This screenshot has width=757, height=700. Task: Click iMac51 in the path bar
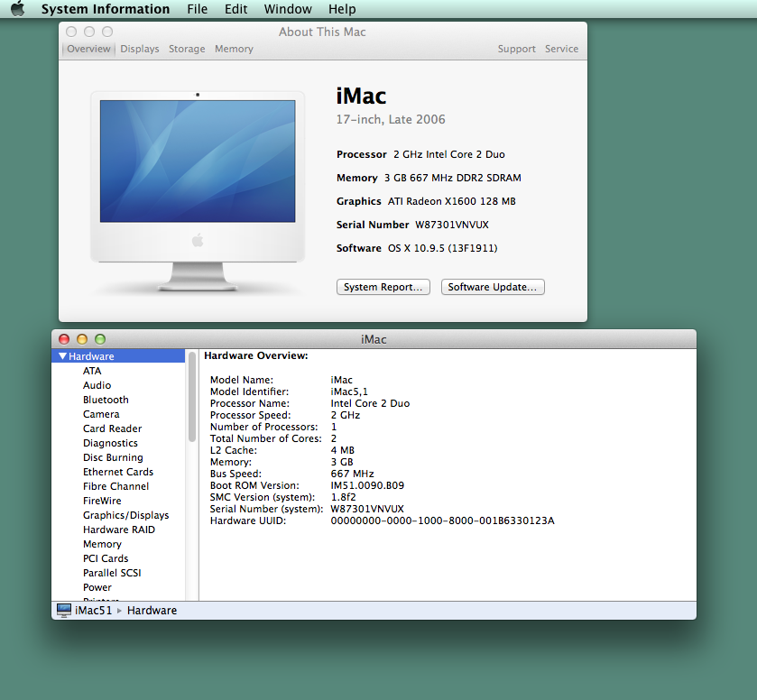point(93,610)
